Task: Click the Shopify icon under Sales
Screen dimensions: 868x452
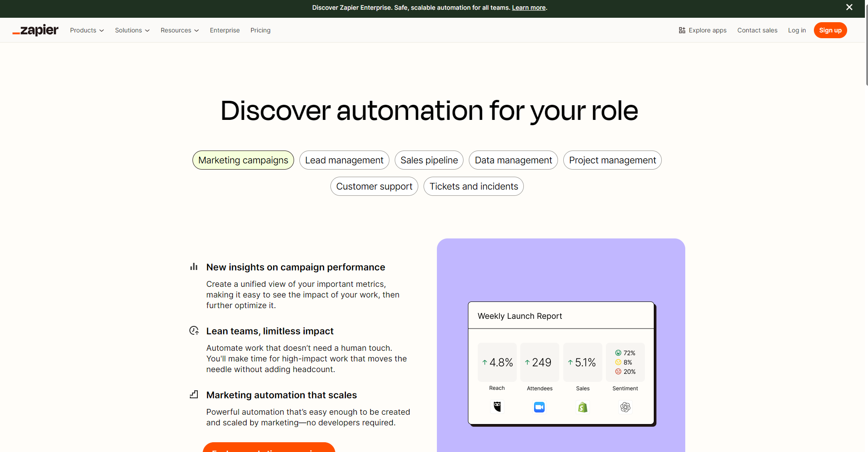Action: click(x=582, y=407)
